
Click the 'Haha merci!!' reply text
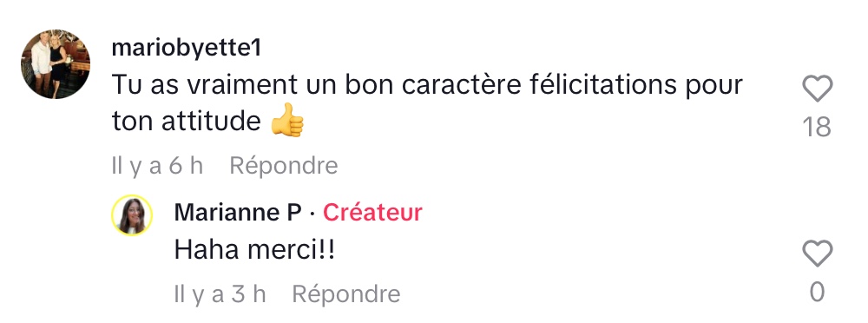(x=254, y=250)
